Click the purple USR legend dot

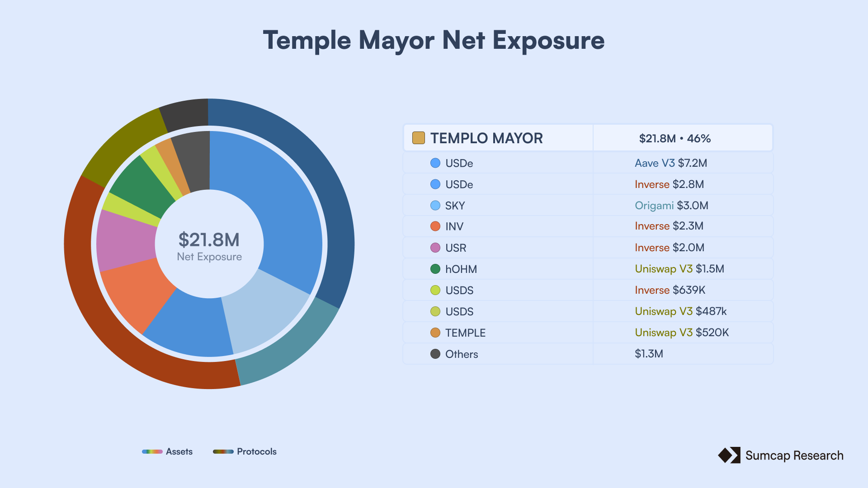point(435,248)
